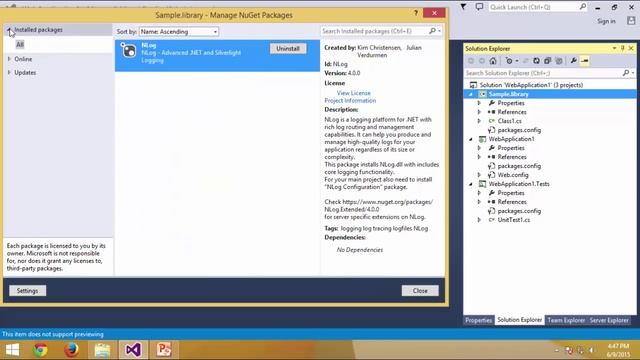640x360 pixels.
Task: Toggle the Solution Explorer auto-hide pin
Action: (622, 48)
